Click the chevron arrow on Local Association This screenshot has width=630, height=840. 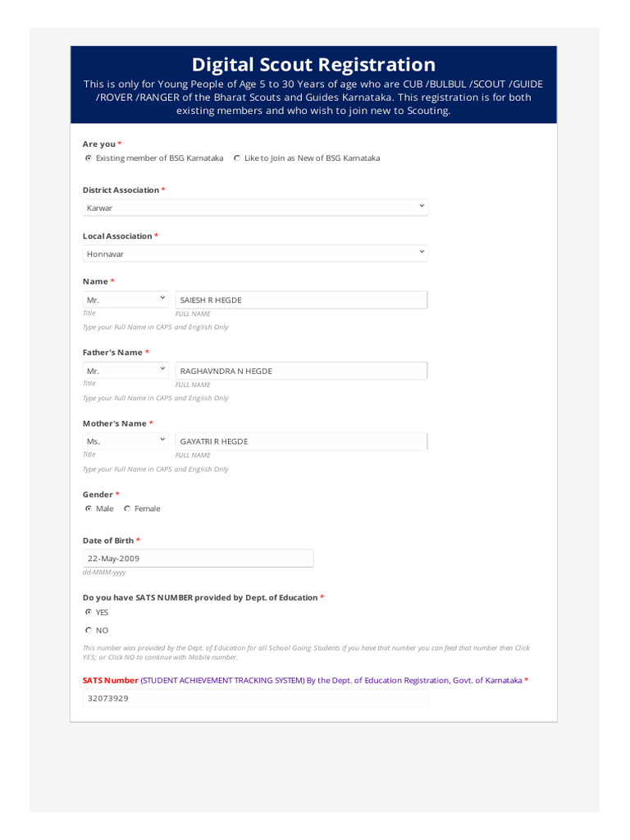tap(422, 252)
